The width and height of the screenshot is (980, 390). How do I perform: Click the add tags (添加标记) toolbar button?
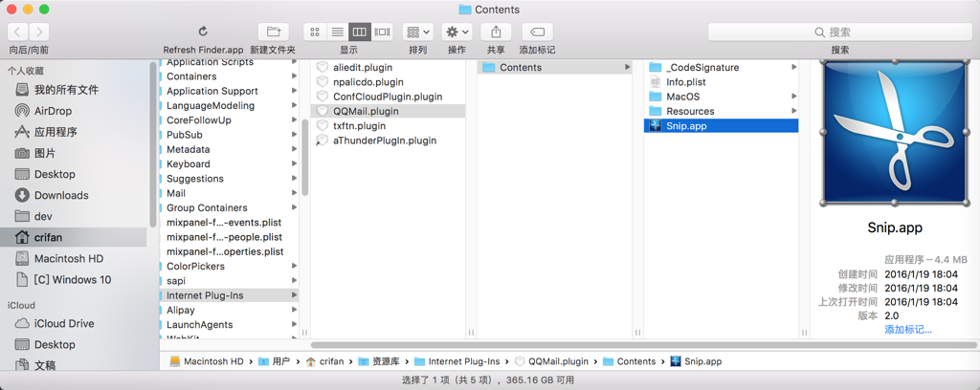click(538, 32)
